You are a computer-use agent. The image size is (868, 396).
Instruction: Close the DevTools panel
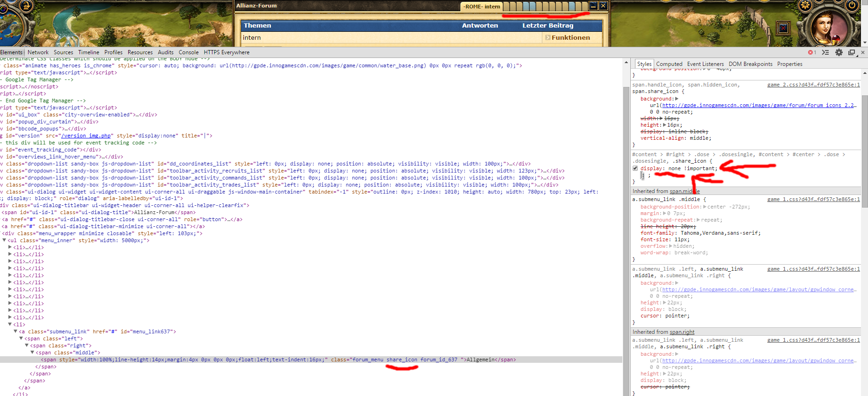coord(863,52)
